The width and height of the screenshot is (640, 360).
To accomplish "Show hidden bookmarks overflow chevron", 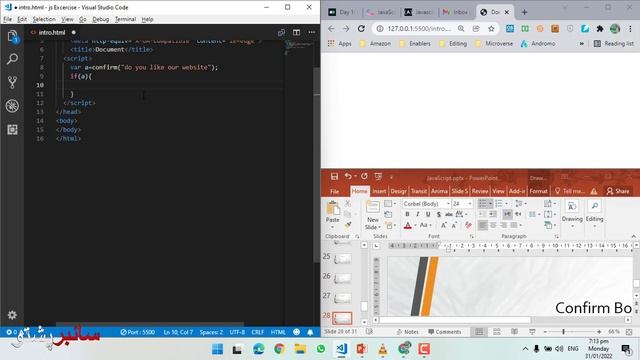I will click(582, 43).
